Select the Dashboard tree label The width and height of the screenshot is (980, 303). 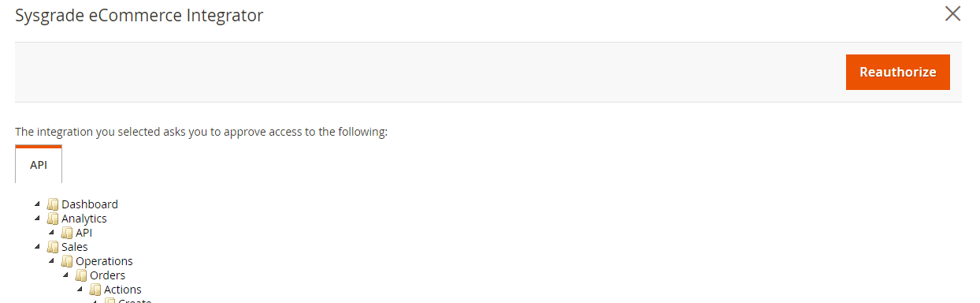coord(90,204)
